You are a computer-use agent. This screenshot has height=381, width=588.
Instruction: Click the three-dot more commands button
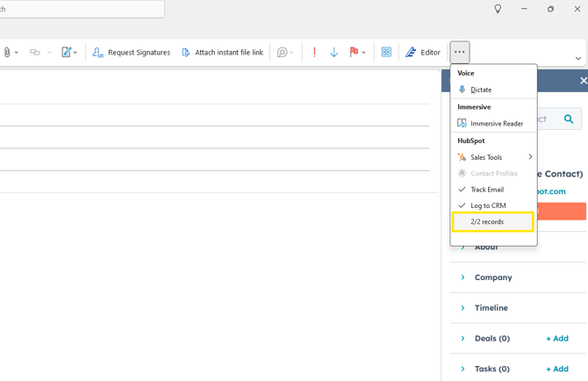[x=460, y=52]
